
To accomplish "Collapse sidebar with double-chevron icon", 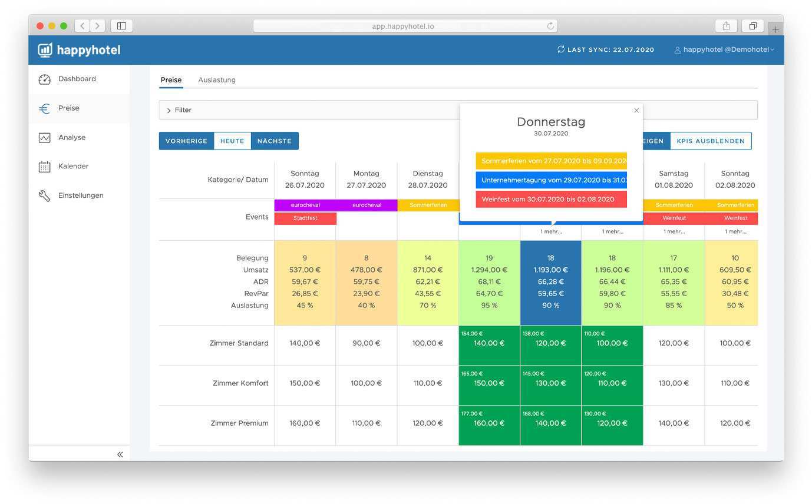I will pos(120,454).
